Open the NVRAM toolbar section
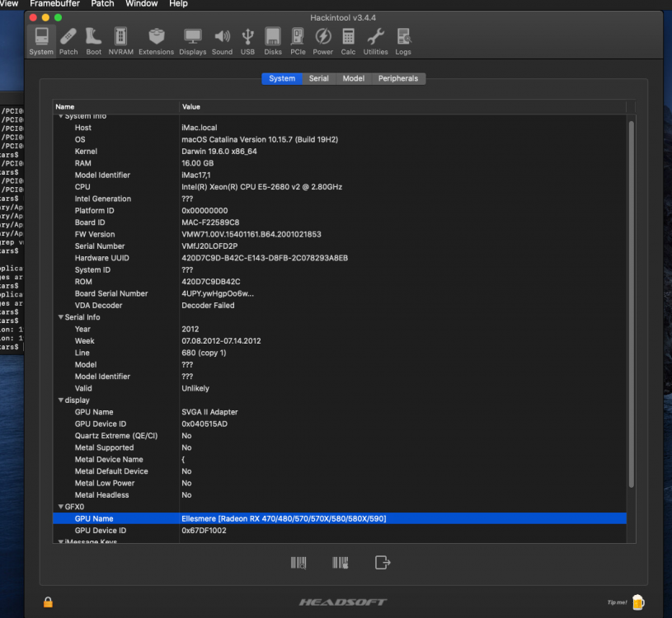Screen dimensions: 672x618 [x=120, y=41]
